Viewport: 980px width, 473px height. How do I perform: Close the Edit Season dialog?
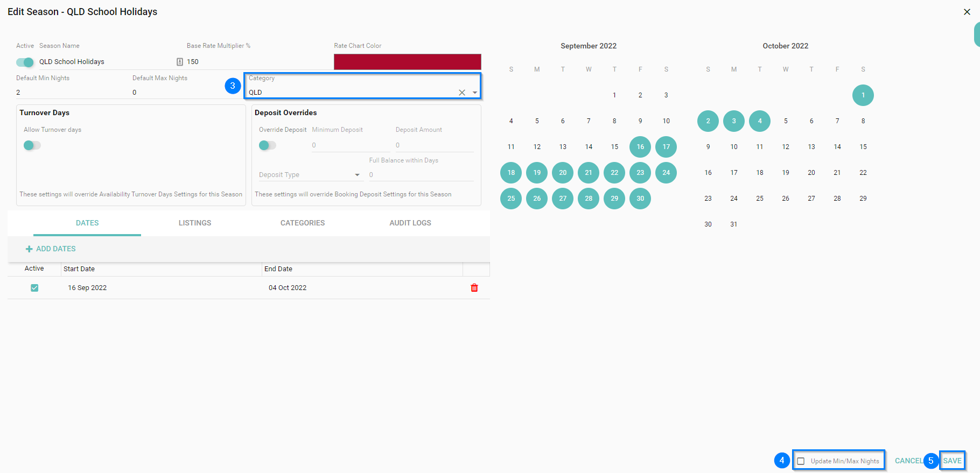coord(967,12)
